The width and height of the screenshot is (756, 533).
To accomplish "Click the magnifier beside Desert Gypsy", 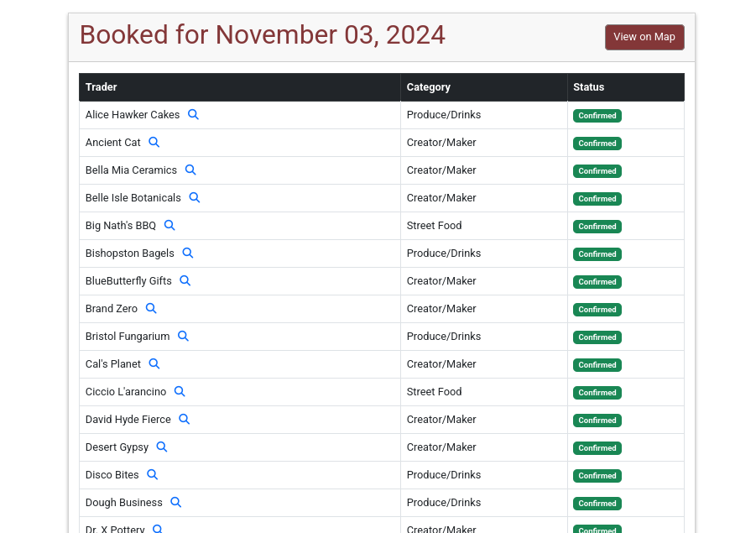I will point(162,447).
